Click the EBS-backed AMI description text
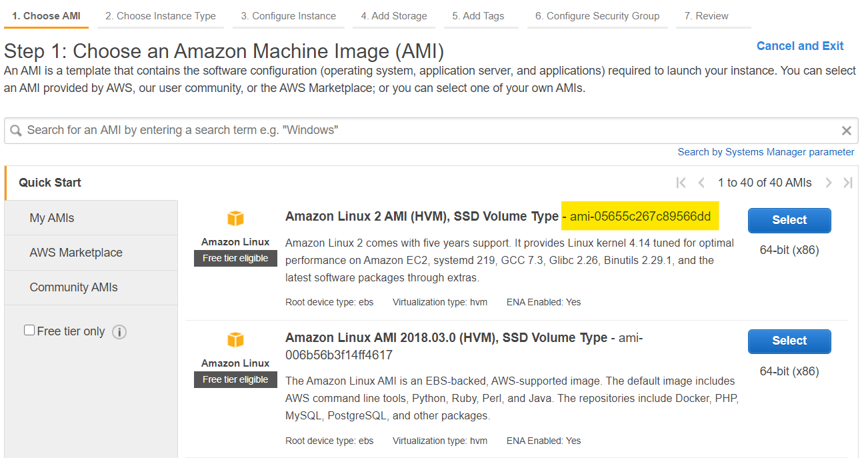The height and width of the screenshot is (458, 868). click(x=511, y=399)
